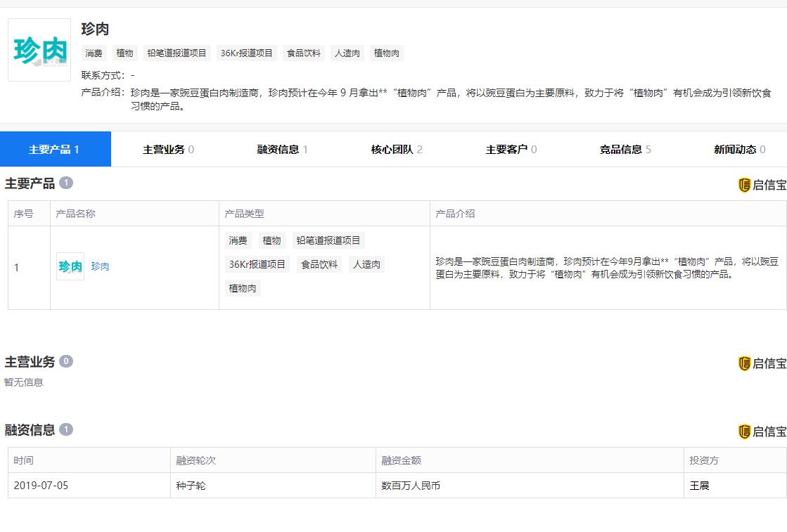Switch to the 主要产品 tab
Viewport: 787px width, 532px height.
point(56,149)
